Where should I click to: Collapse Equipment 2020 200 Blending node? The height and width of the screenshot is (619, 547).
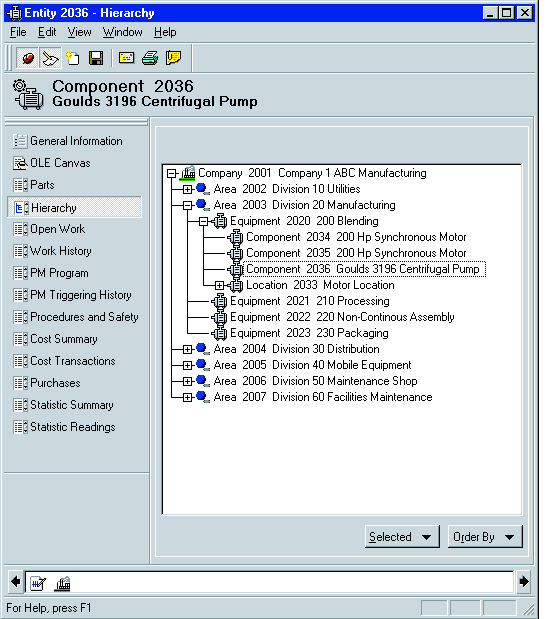tap(204, 221)
